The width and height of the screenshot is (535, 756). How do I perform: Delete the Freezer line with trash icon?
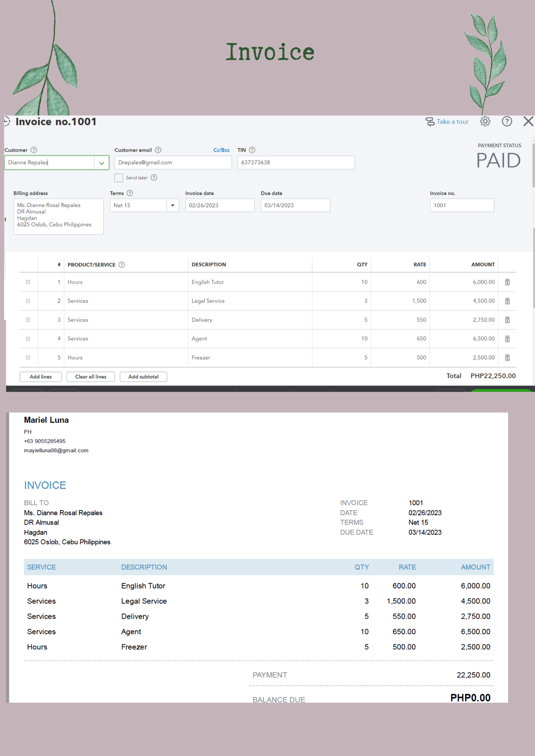pos(507,358)
